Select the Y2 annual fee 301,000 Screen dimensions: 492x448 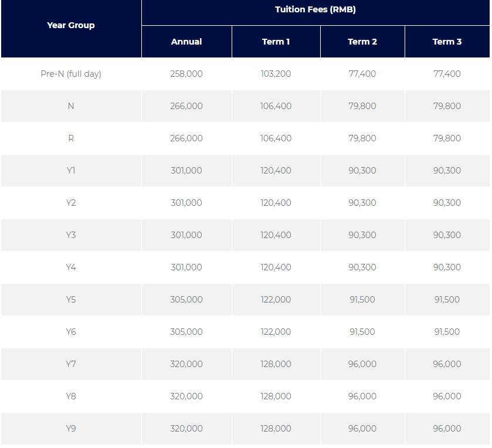[x=186, y=203]
